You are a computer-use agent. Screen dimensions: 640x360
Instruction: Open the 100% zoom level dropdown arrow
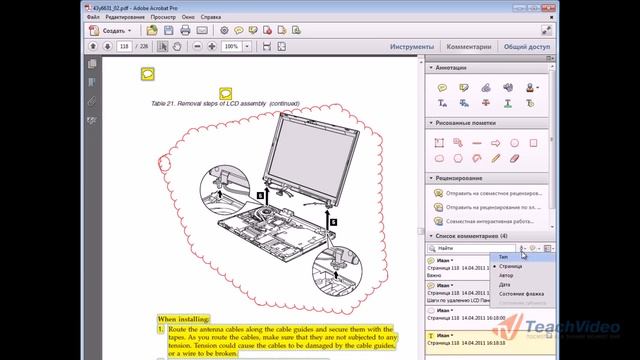pyautogui.click(x=247, y=47)
